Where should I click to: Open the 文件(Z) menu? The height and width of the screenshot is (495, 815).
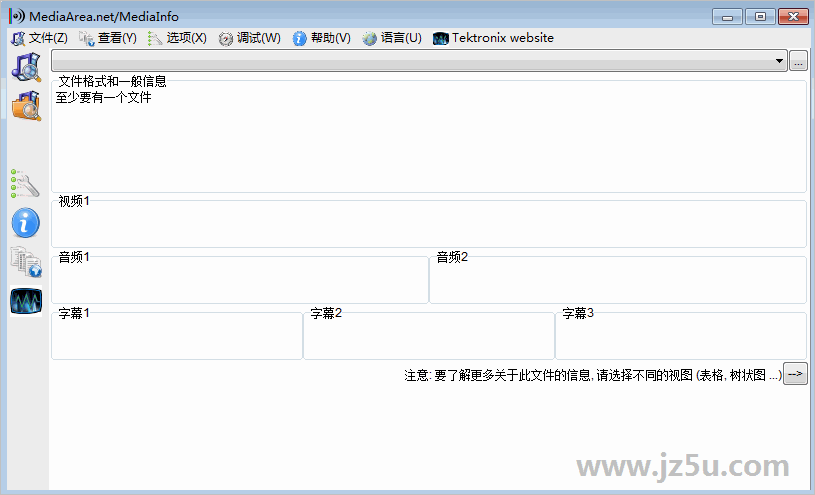coord(40,38)
